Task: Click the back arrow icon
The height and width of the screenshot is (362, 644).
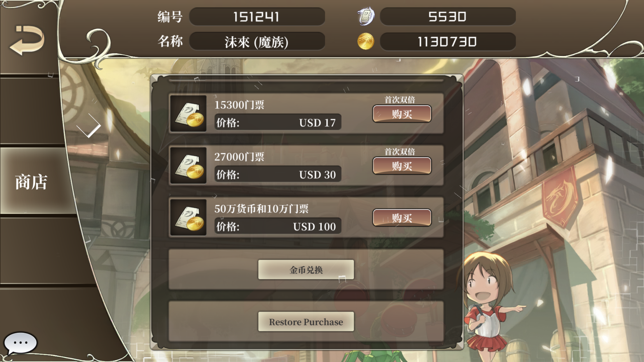Action: pos(27,40)
